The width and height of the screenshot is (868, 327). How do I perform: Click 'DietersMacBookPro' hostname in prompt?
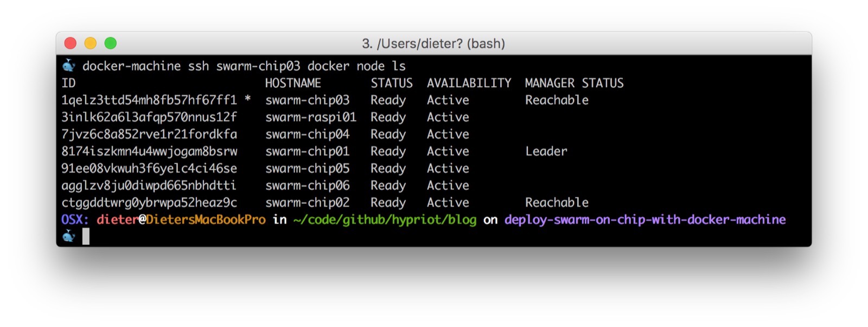(x=206, y=220)
